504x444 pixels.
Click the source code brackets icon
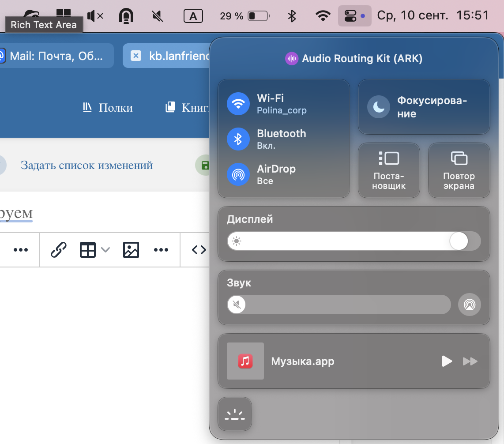tap(199, 250)
